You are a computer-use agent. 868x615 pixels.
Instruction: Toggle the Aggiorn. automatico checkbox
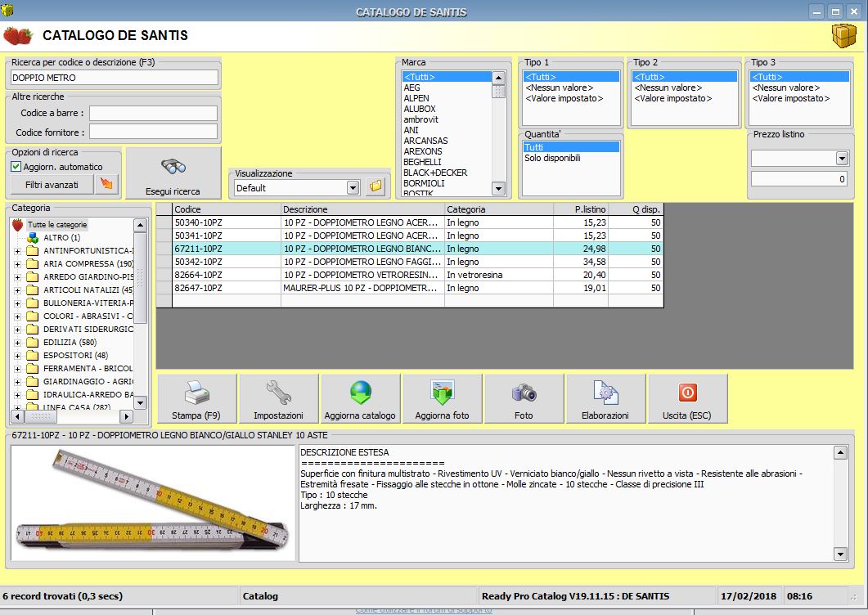click(16, 167)
